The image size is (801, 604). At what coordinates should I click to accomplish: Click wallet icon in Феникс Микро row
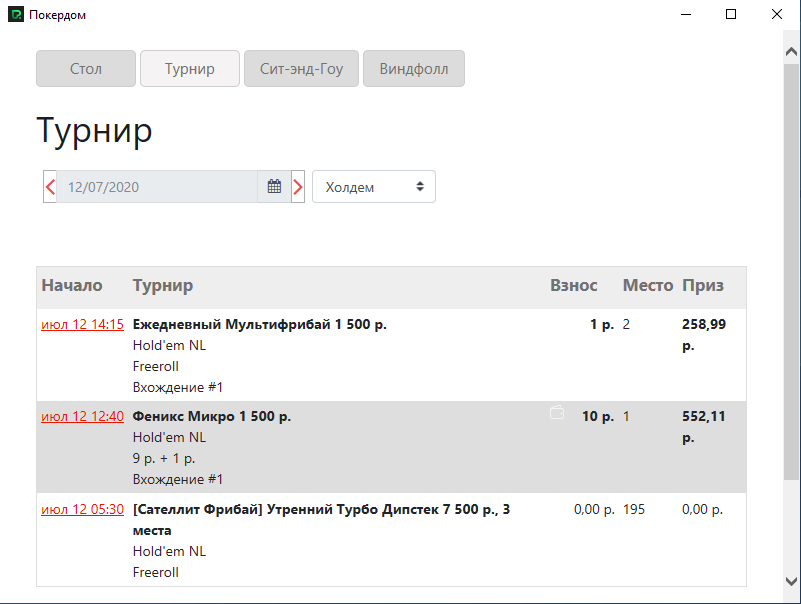point(557,412)
